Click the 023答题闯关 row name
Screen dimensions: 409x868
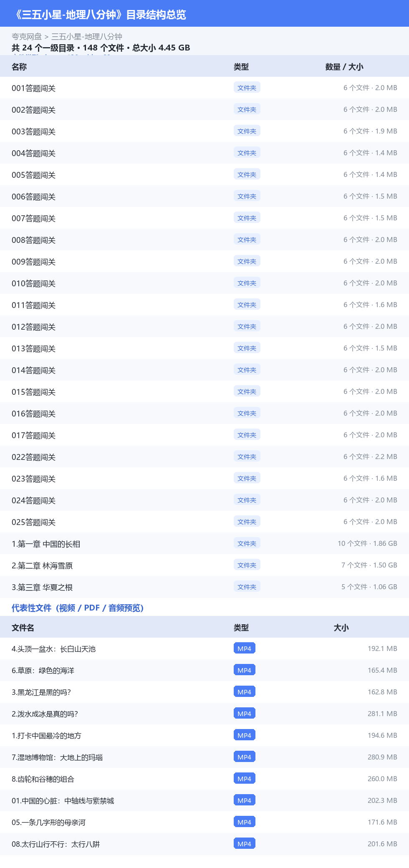33,479
